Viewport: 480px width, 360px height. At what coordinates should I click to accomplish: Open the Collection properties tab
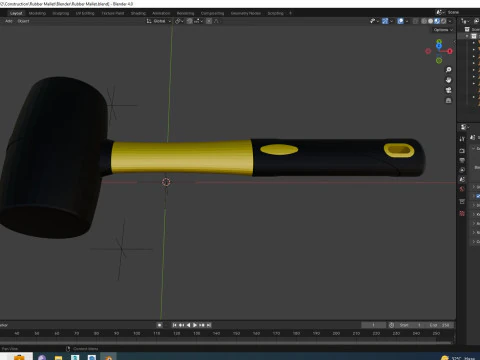462,202
